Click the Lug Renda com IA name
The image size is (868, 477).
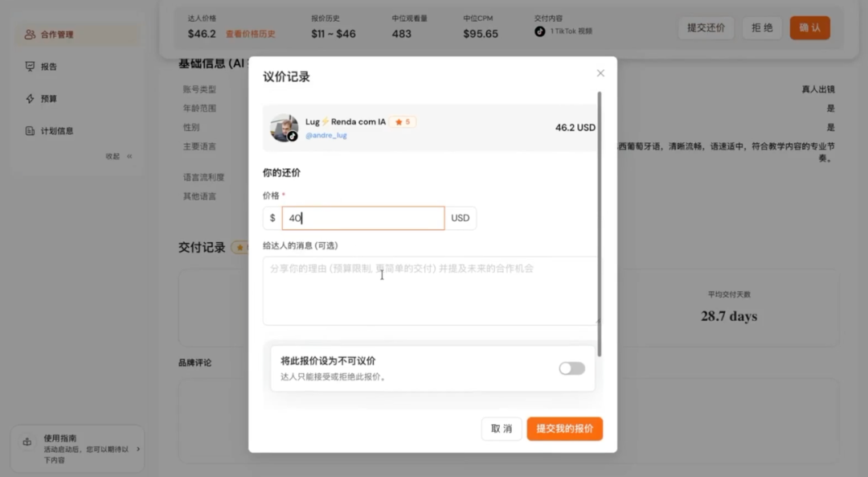(346, 121)
